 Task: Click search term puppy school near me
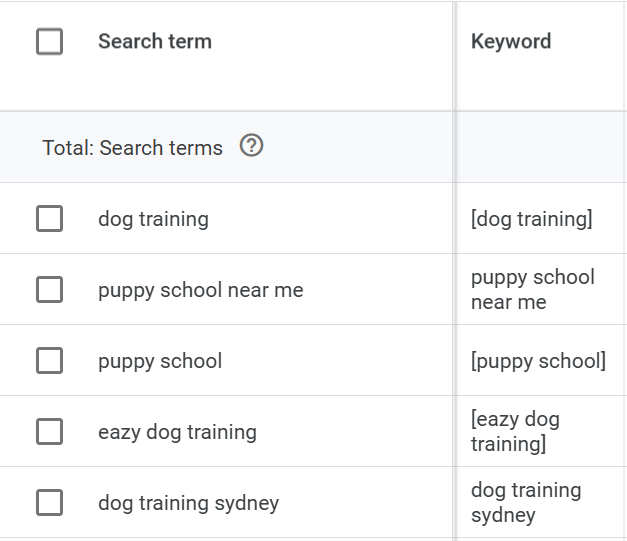pos(200,290)
